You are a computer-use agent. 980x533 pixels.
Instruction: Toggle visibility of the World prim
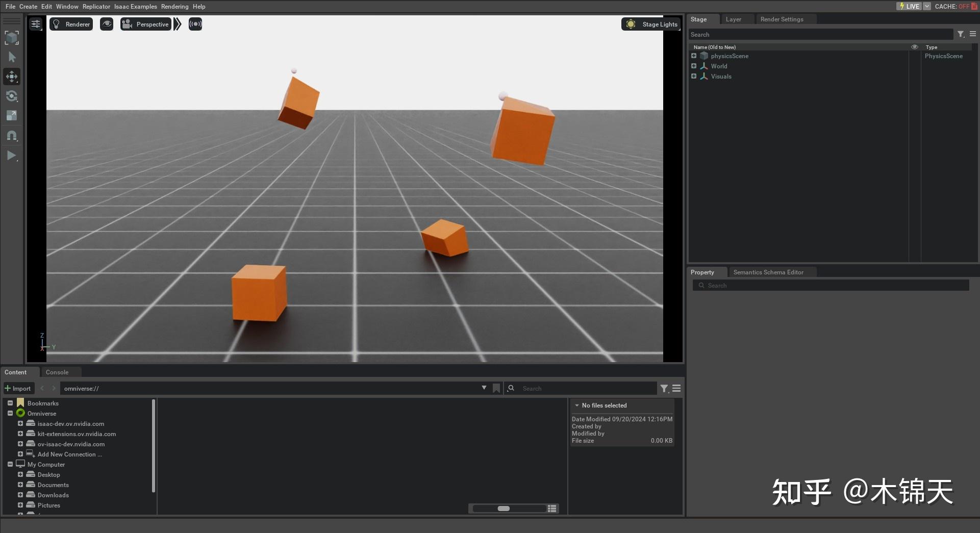click(914, 66)
